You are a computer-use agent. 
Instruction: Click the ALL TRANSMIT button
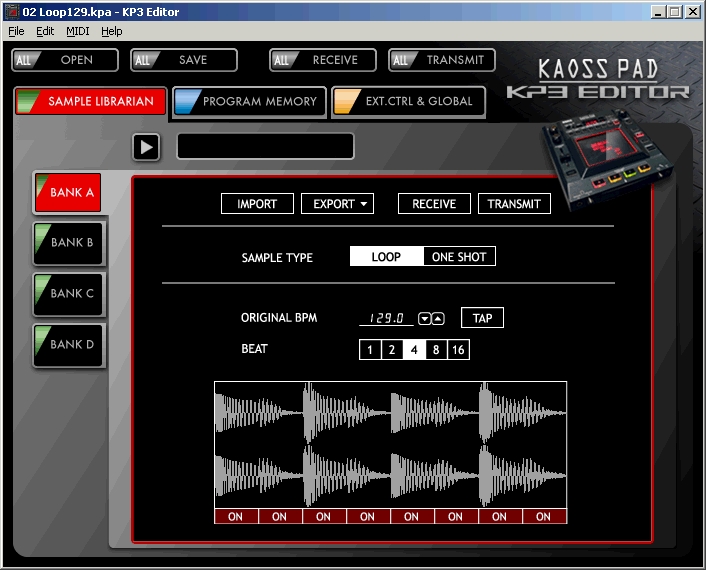pyautogui.click(x=442, y=60)
